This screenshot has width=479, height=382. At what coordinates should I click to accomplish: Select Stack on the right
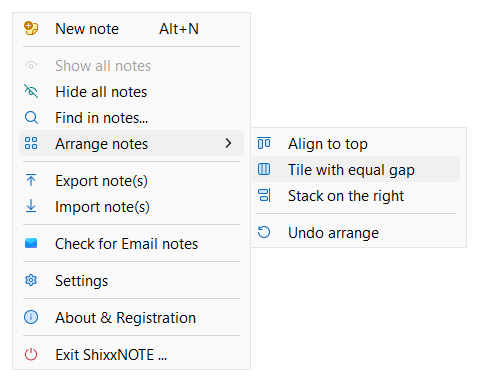(x=356, y=196)
